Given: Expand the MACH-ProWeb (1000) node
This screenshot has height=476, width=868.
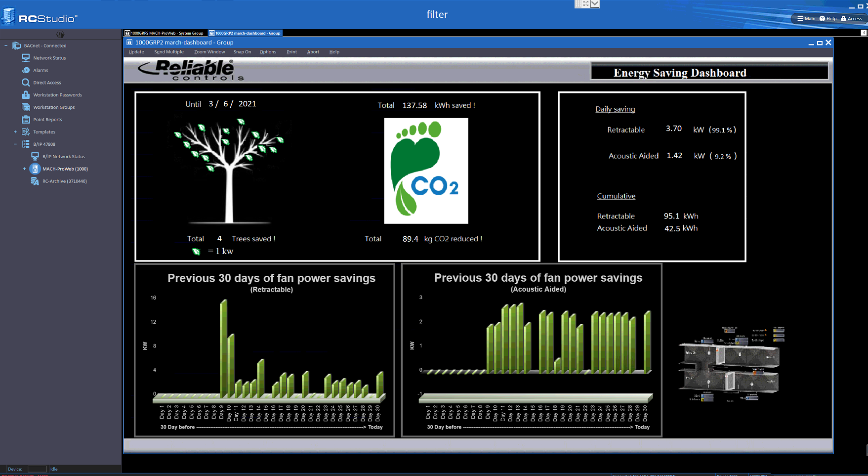Looking at the screenshot, I should pyautogui.click(x=24, y=169).
